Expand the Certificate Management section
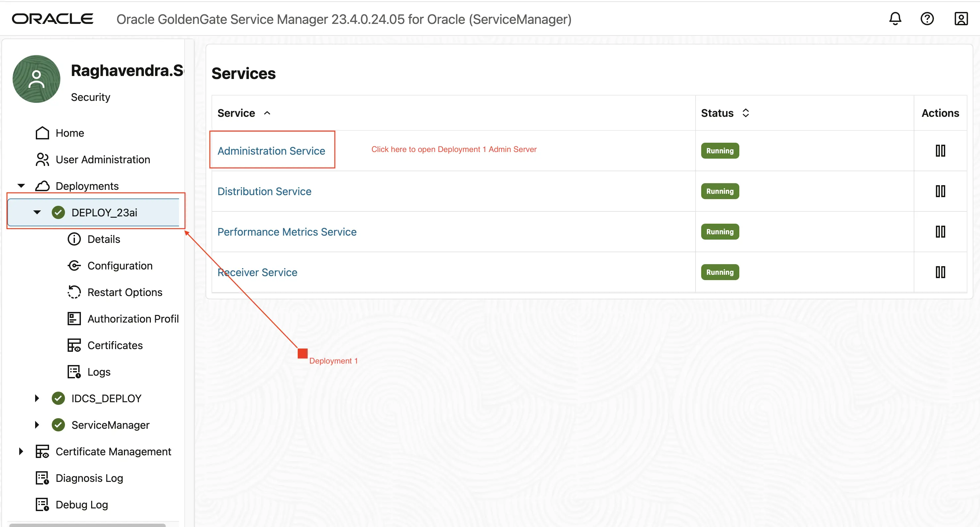 [21, 451]
